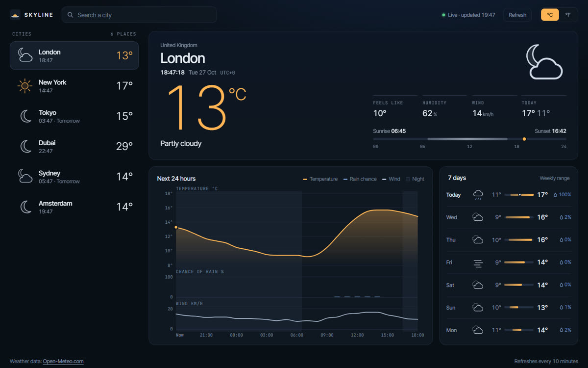Click the search magnifier icon
This screenshot has width=588, height=368.
tap(71, 15)
